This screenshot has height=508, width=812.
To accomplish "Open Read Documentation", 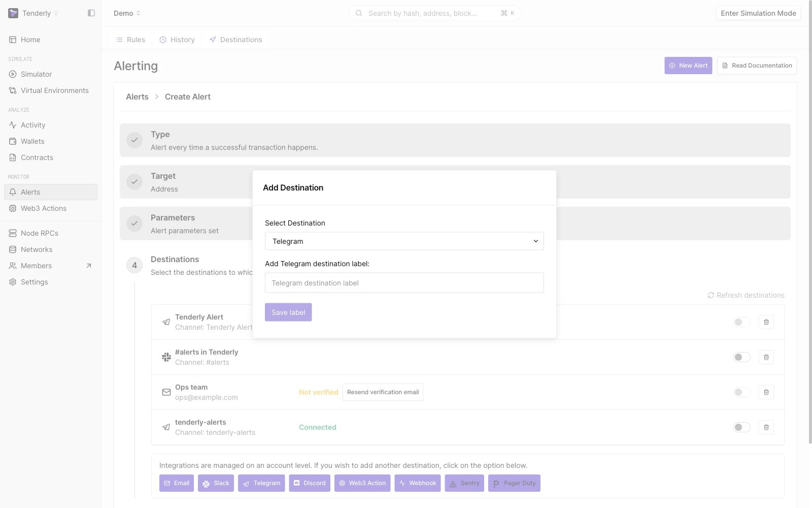I will [x=757, y=66].
